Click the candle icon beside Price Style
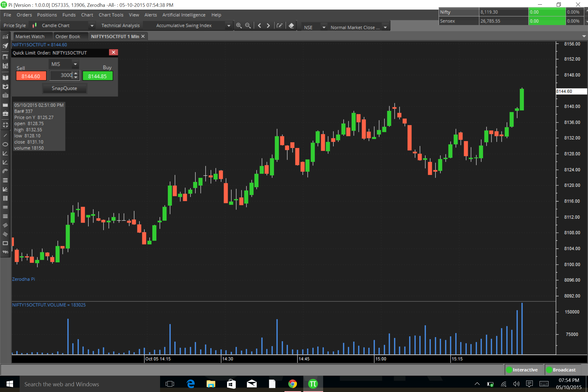 pos(35,25)
